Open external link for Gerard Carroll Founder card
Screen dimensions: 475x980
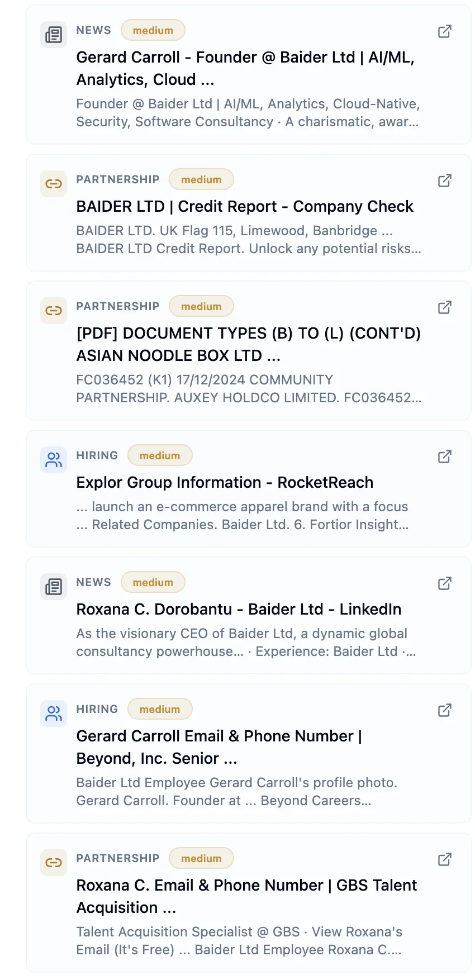(x=444, y=31)
